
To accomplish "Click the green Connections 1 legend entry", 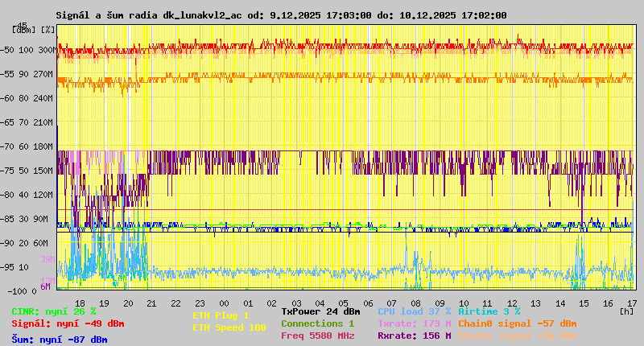I will click(317, 323).
